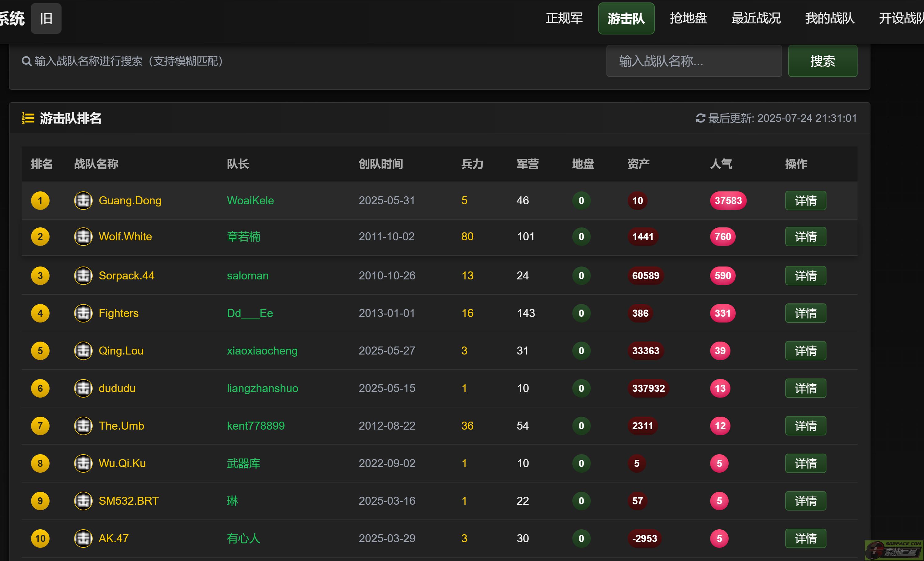Image resolution: width=924 pixels, height=561 pixels.
Task: Focus the 输入战队名称 search field
Action: pos(694,61)
